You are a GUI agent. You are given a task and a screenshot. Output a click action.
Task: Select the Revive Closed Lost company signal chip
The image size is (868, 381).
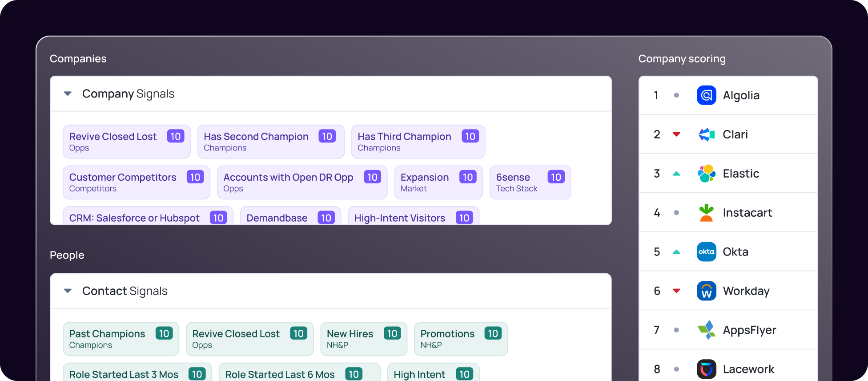click(x=127, y=142)
